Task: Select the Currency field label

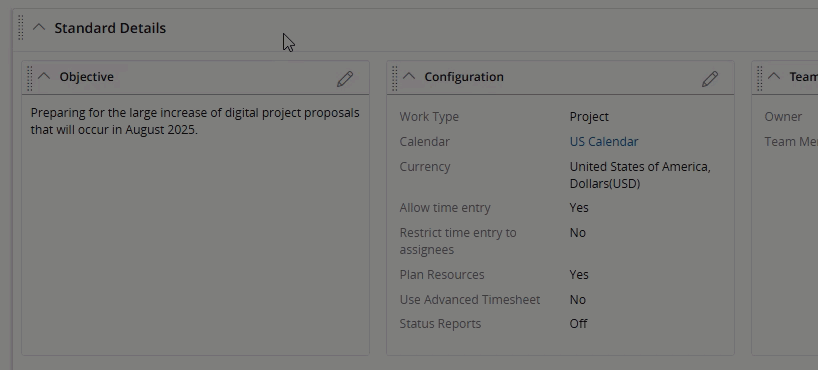Action: point(425,166)
